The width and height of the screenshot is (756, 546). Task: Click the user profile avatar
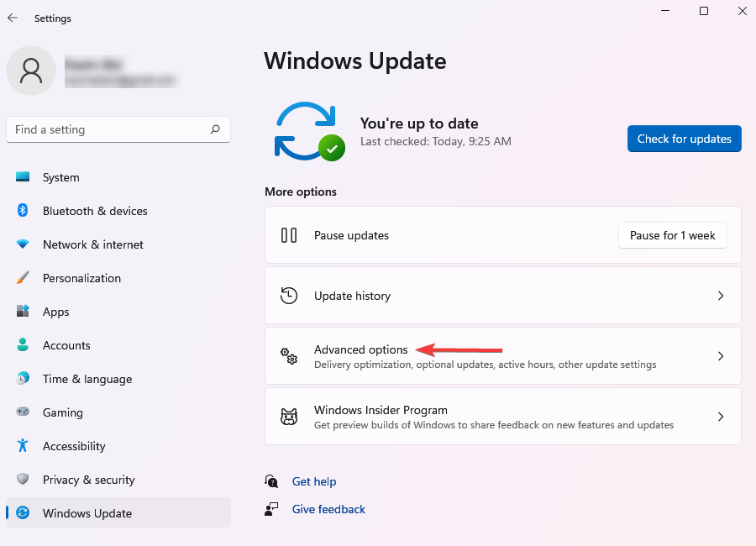point(31,71)
